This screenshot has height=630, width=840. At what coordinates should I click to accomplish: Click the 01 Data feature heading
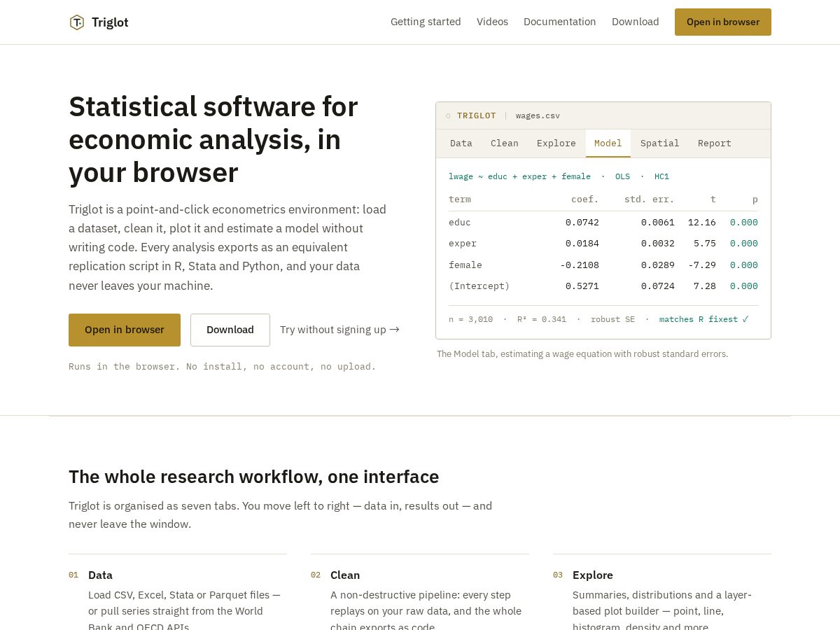[x=100, y=575]
